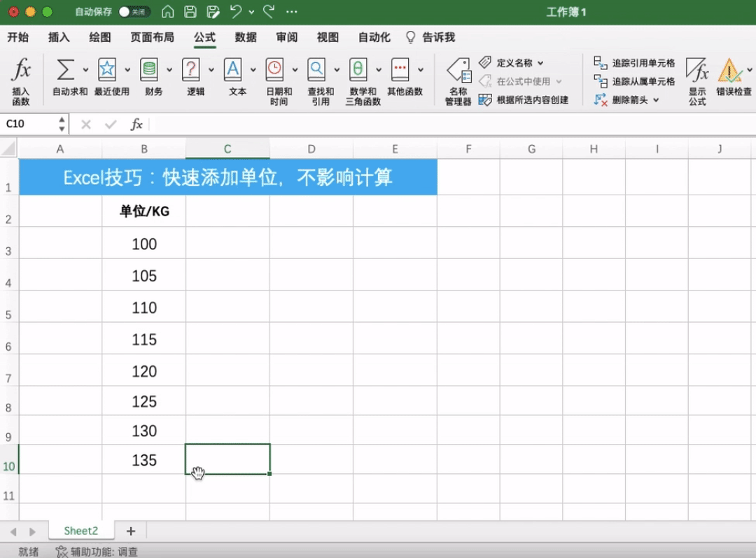Open Financial (财务) functions icon
The height and width of the screenshot is (558, 756).
tap(149, 69)
